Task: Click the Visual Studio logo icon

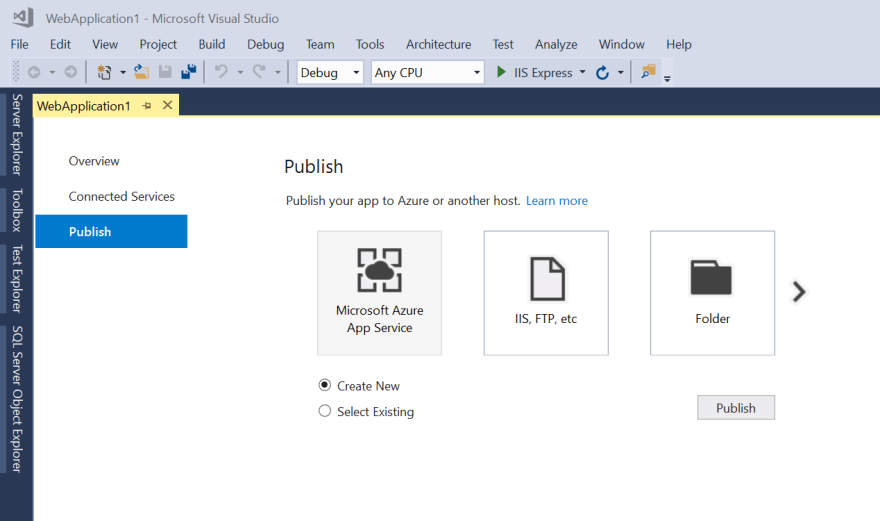Action: coord(23,17)
